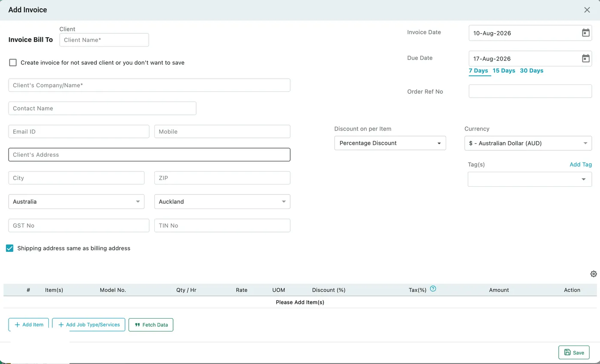
Task: Focus the Client's Company/Name field
Action: pyautogui.click(x=149, y=85)
